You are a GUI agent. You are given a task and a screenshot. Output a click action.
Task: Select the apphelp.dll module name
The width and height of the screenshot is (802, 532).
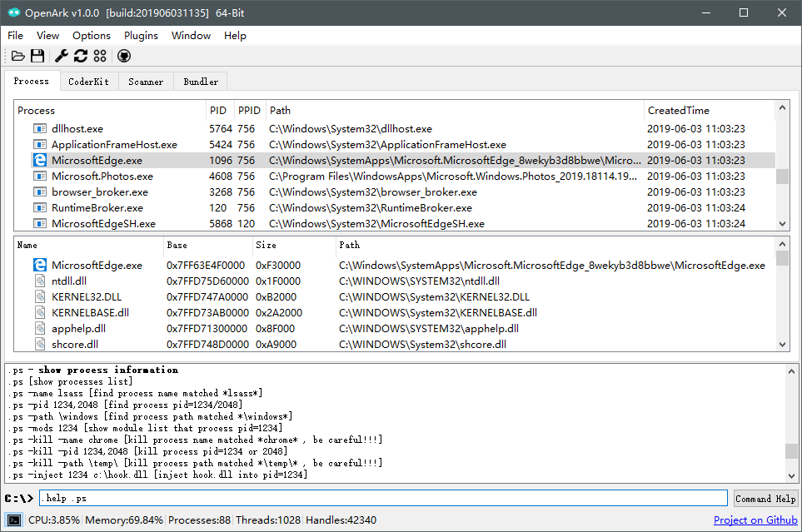coord(78,328)
